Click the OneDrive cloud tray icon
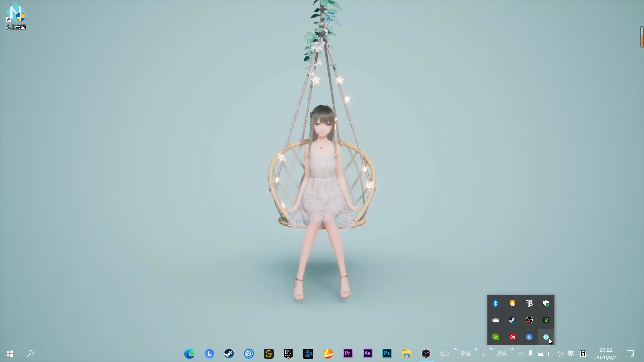Viewport: 644px width, 362px height. point(496,320)
